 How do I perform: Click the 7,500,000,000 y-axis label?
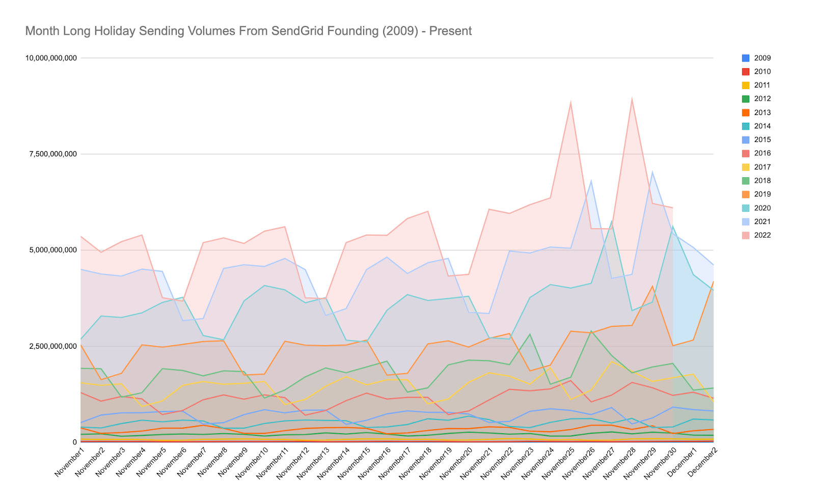tap(53, 154)
